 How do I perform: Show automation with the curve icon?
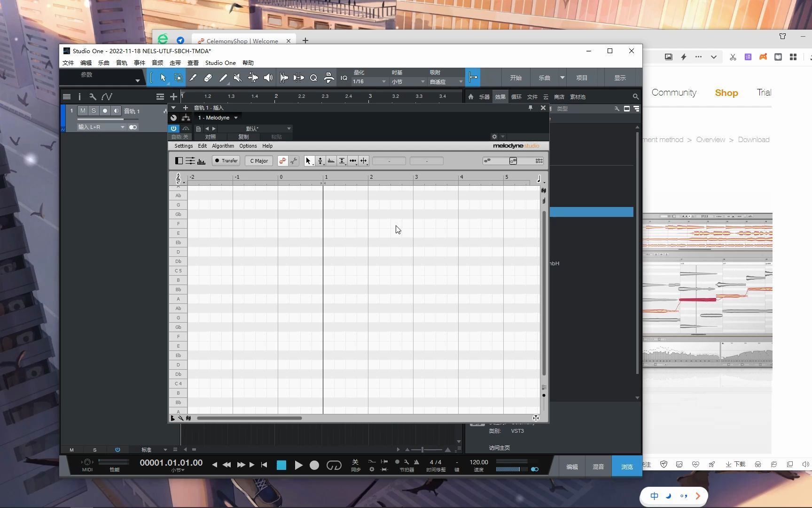pyautogui.click(x=107, y=96)
